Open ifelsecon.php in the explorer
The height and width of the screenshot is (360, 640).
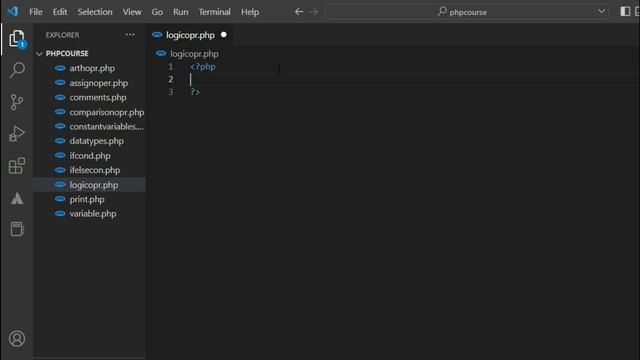pos(95,170)
